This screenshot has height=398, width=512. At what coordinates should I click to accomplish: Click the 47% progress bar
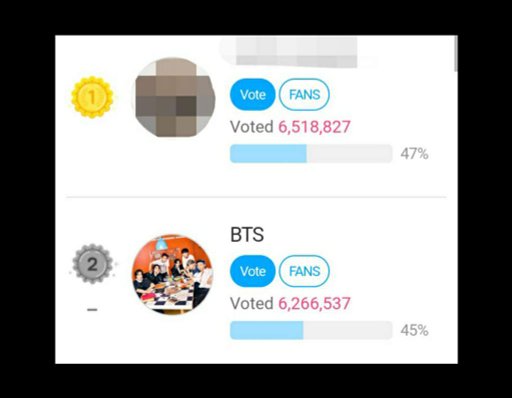[311, 154]
